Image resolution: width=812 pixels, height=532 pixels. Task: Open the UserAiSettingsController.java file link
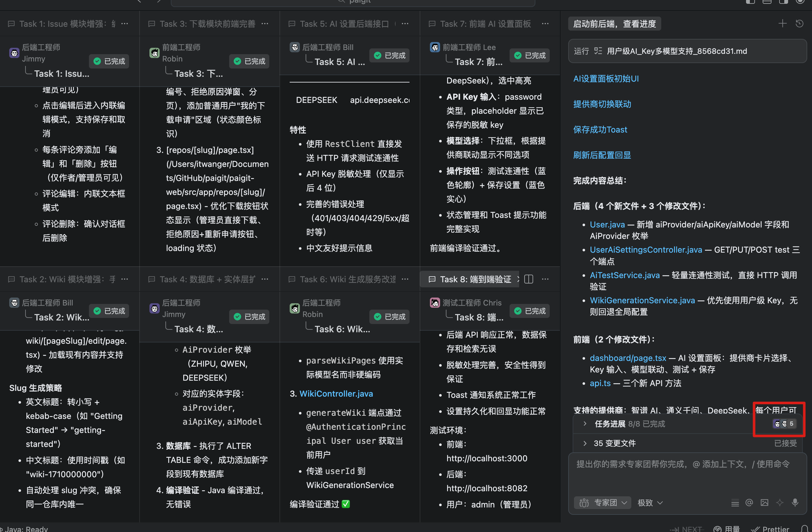pyautogui.click(x=646, y=250)
